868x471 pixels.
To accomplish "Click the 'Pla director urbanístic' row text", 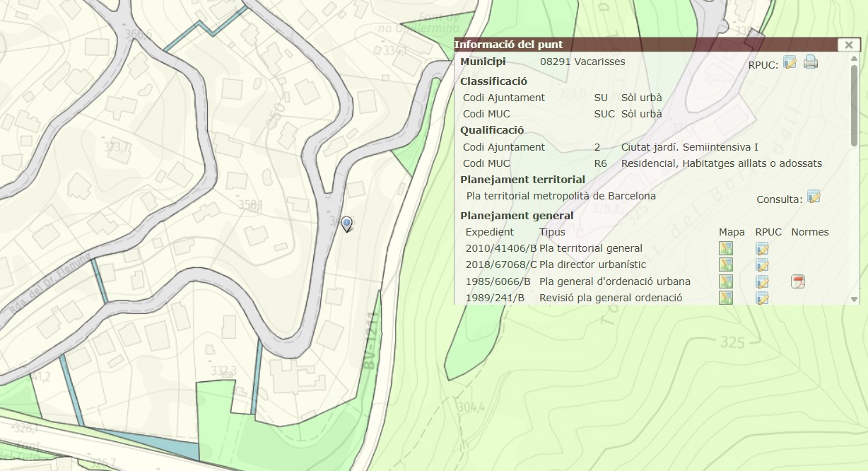I will (x=592, y=264).
